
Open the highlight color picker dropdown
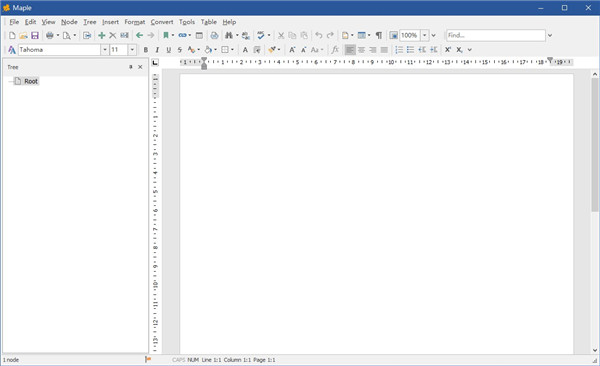pos(215,50)
